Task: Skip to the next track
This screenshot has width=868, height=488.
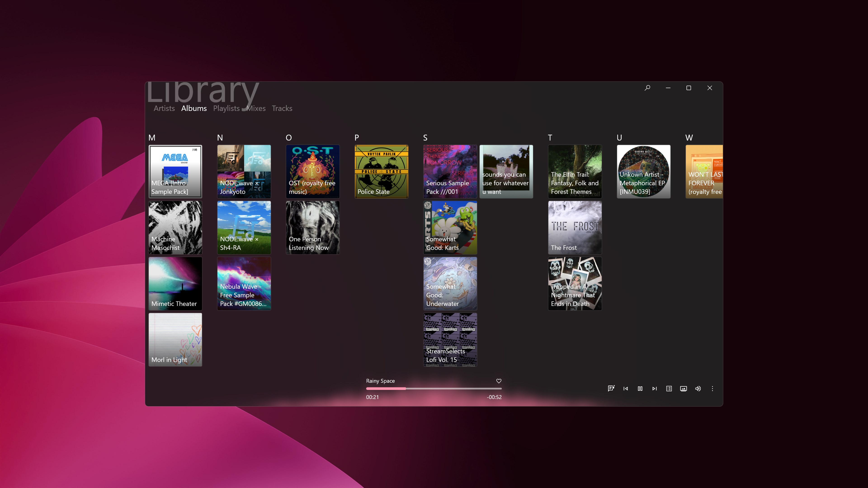Action: click(654, 388)
